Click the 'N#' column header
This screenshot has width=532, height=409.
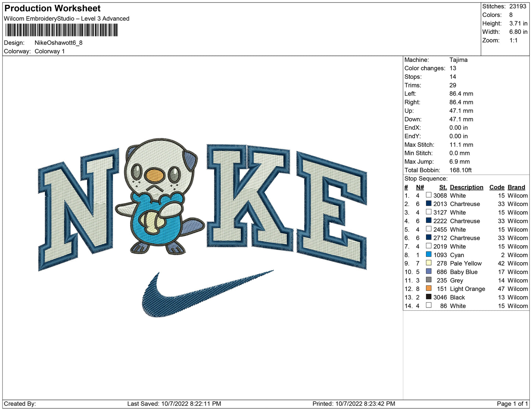pos(420,187)
